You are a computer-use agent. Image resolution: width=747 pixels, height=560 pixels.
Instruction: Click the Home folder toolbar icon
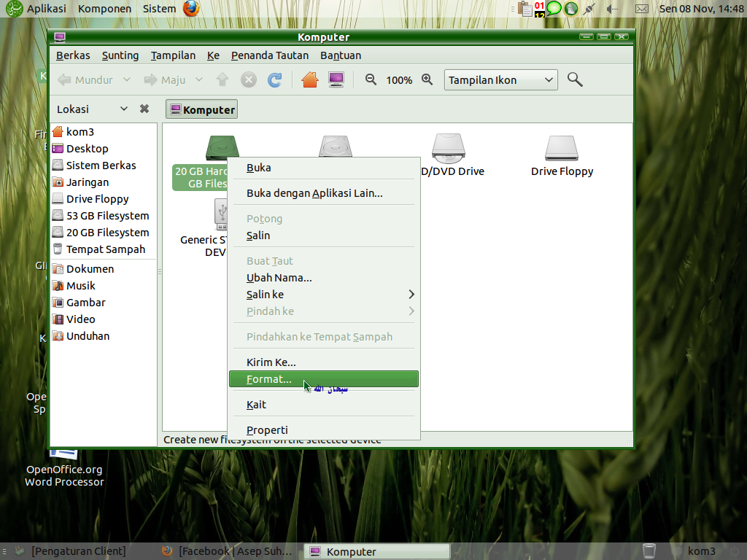(x=309, y=79)
